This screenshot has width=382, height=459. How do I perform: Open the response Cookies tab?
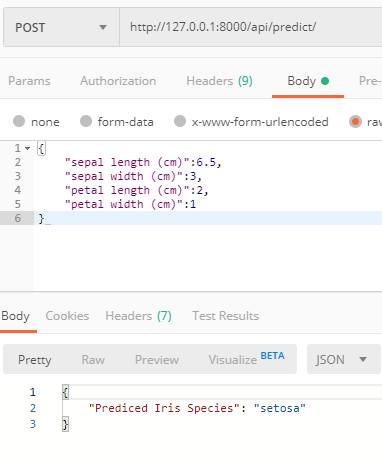67,316
